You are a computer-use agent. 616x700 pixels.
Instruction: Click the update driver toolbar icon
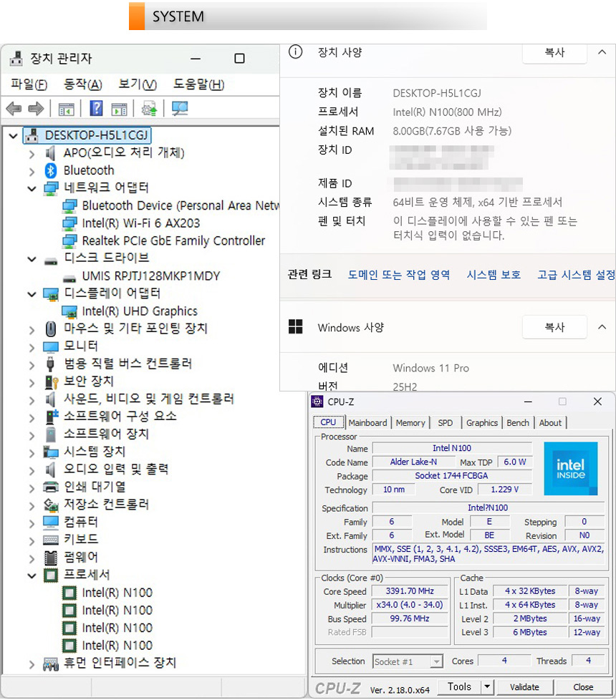[149, 109]
